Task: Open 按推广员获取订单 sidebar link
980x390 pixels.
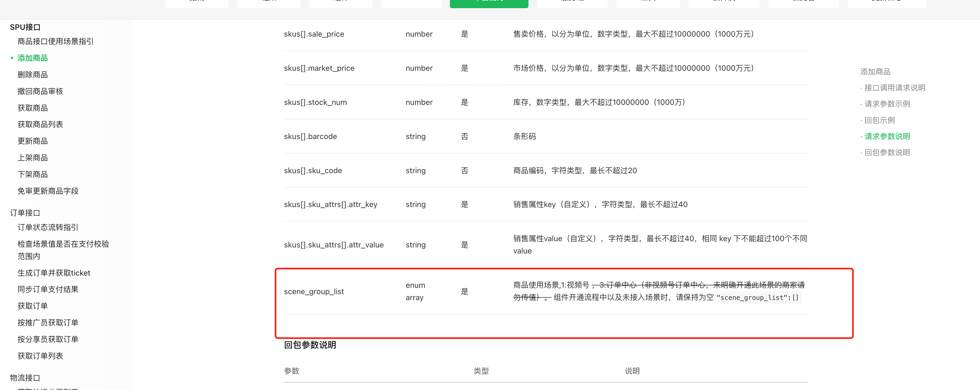Action: coord(47,323)
